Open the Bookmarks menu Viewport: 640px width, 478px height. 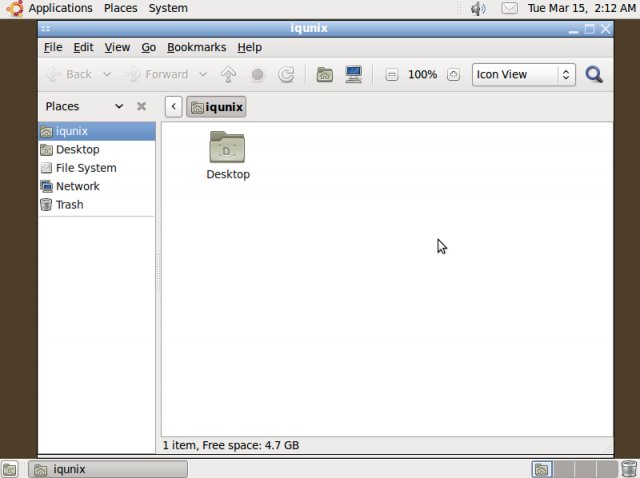pos(196,47)
